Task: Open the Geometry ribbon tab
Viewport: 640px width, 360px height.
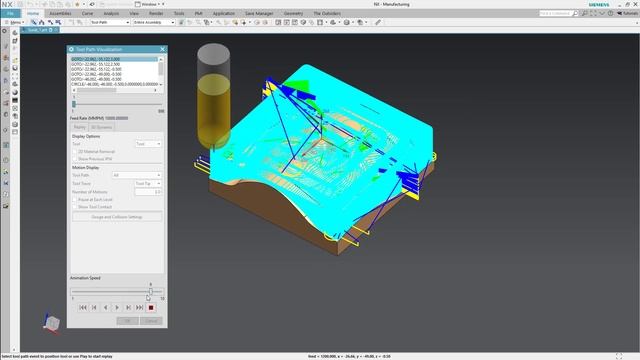Action: pyautogui.click(x=293, y=13)
